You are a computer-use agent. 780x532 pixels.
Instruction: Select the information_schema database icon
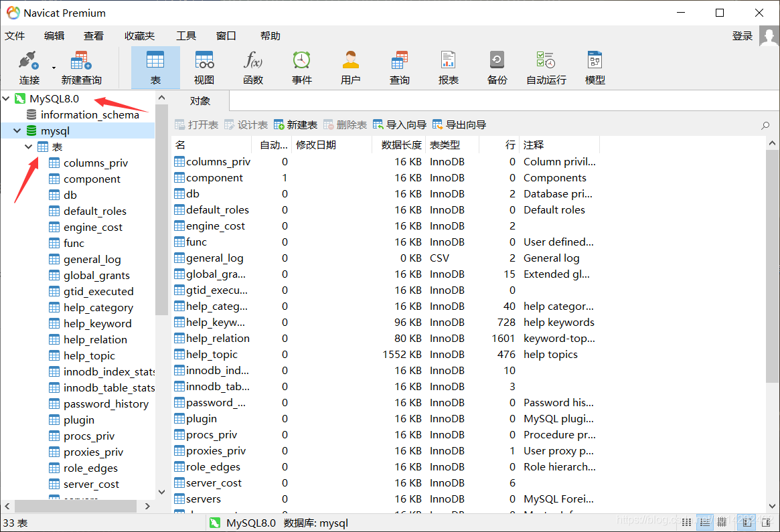[x=31, y=115]
